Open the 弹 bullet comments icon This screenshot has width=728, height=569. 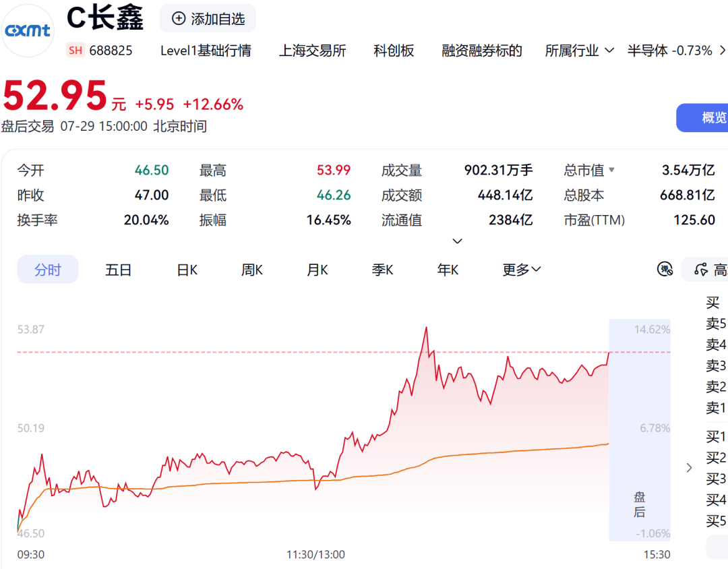[x=665, y=269]
